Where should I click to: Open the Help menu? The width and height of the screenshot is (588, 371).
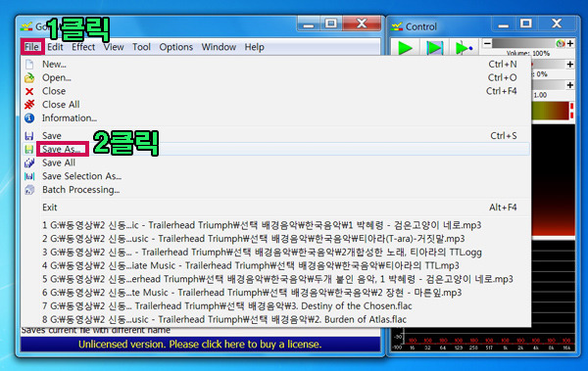tap(254, 47)
